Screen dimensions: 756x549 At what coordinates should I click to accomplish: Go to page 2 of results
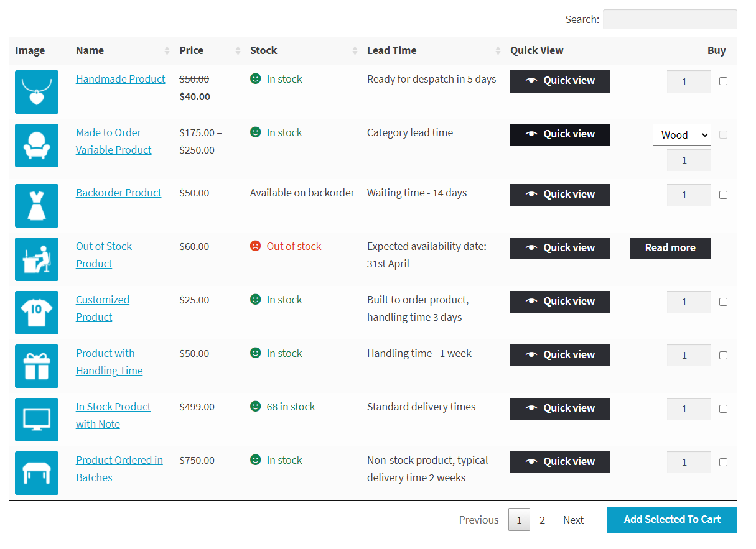point(542,520)
